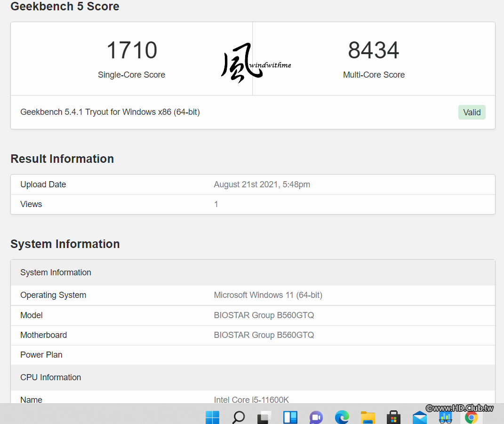Switch to Google Chrome on taskbar
Screen dimensions: 504x424
tap(471, 417)
